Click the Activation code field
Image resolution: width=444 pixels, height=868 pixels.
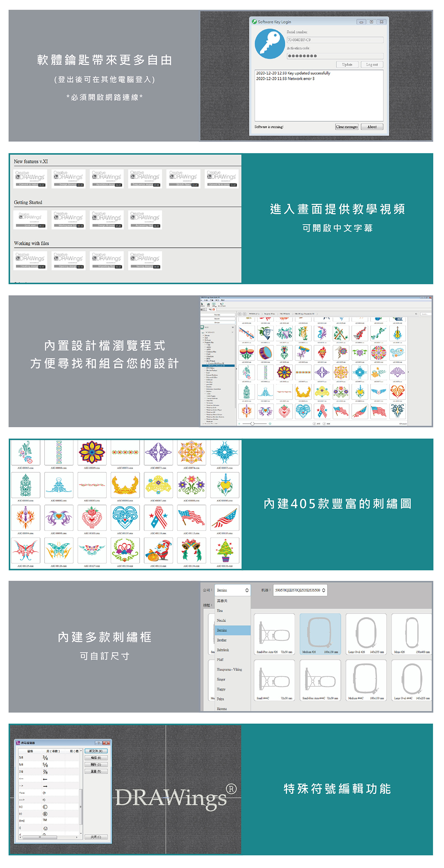[x=335, y=56]
